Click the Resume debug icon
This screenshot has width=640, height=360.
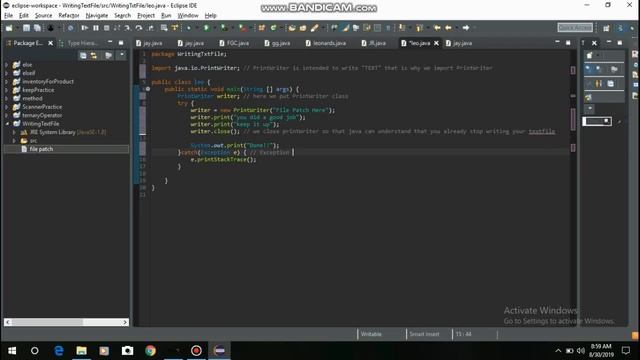click(84, 28)
